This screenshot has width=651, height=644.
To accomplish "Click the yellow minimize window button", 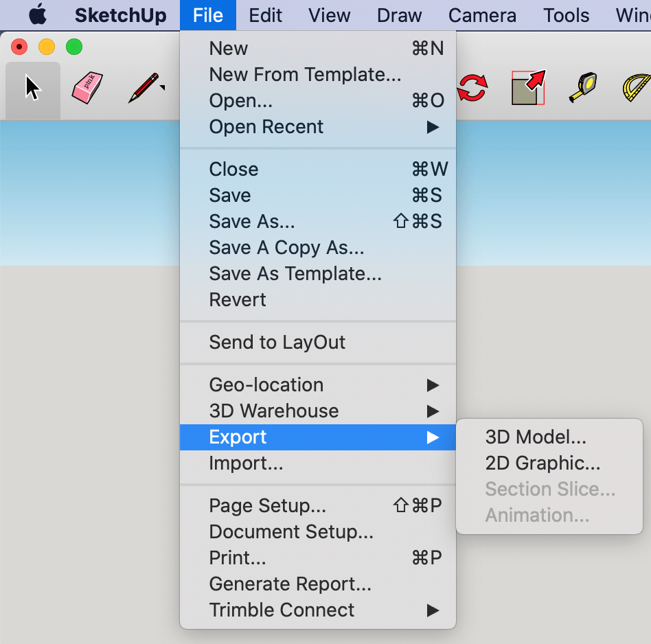I will pos(47,47).
